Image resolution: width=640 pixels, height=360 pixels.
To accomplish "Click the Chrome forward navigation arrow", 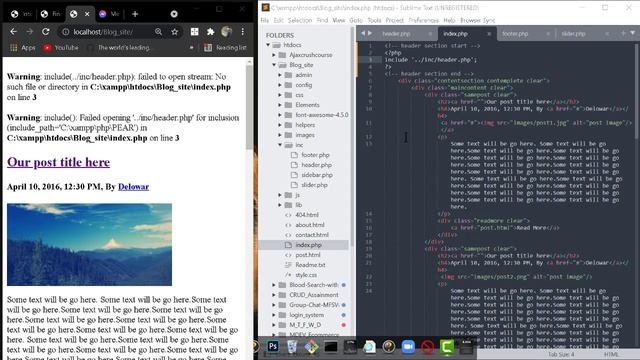I will point(29,32).
